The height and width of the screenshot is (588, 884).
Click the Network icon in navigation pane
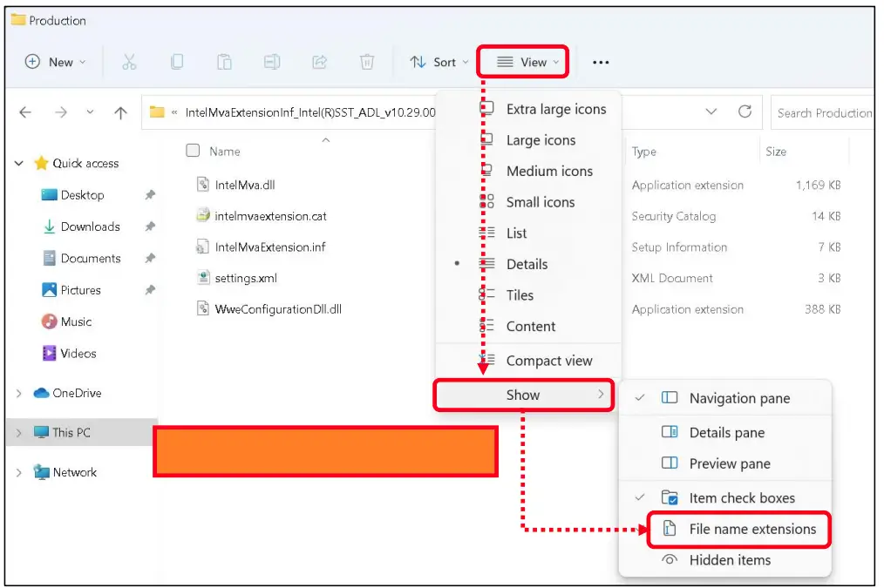click(x=41, y=472)
